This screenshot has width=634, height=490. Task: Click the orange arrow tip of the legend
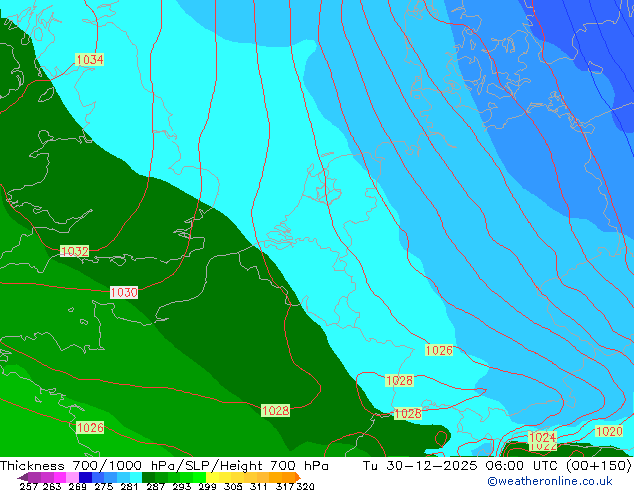tap(298, 477)
